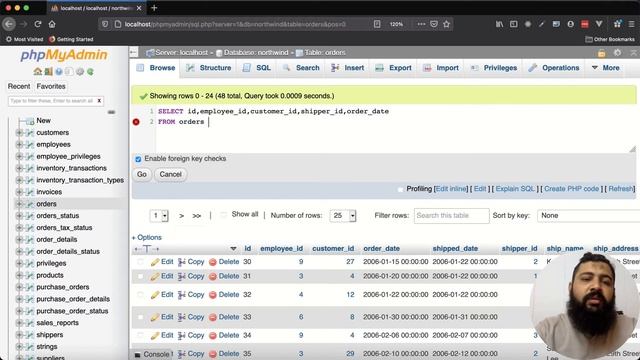The image size is (640, 360).
Task: Click the pencil icon for row 33
Action: tap(155, 317)
